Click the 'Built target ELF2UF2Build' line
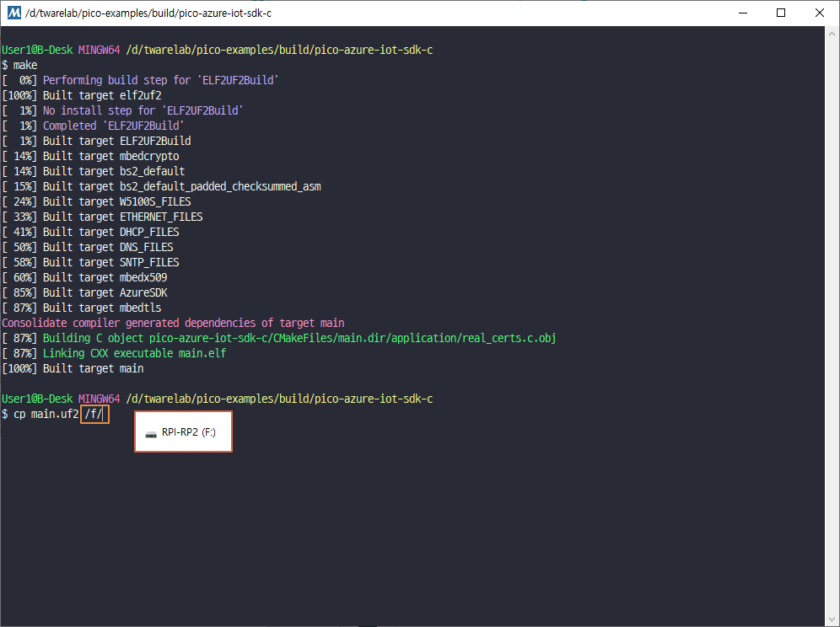 click(96, 141)
